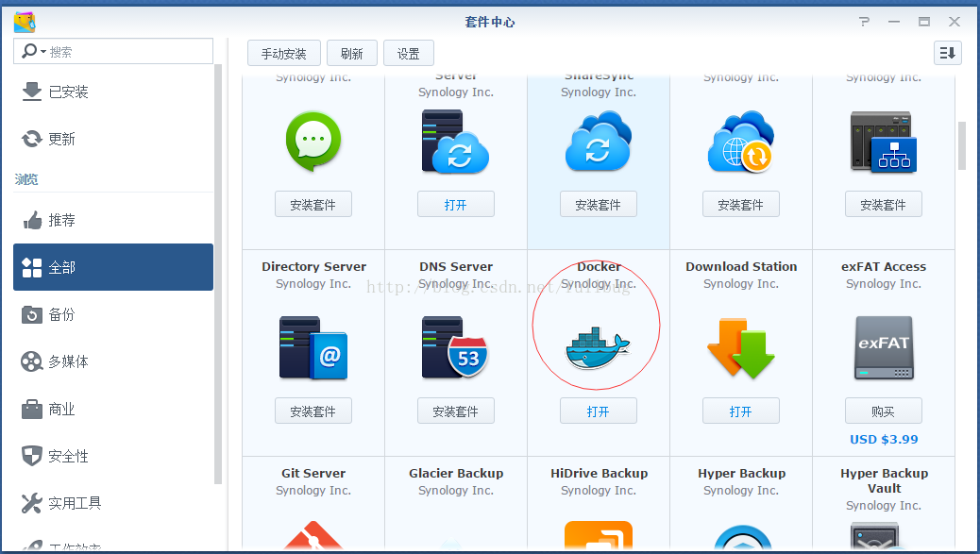
Task: Open the 设置 dialog
Action: point(408,53)
